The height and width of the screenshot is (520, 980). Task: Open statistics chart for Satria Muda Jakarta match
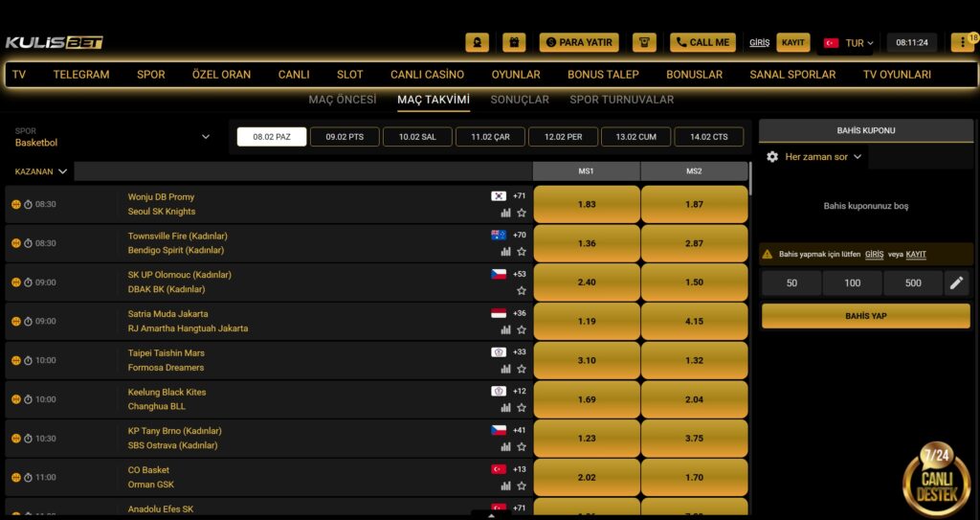(x=505, y=329)
